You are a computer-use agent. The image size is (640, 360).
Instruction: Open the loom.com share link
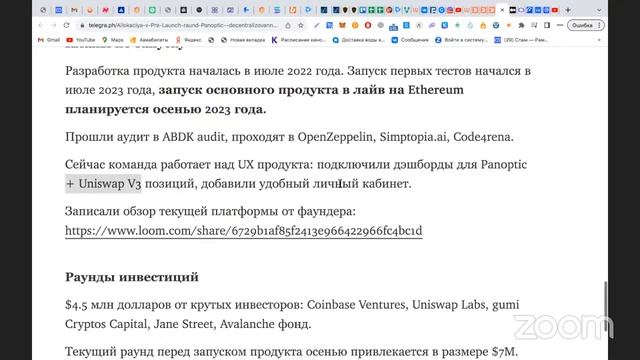pos(244,231)
